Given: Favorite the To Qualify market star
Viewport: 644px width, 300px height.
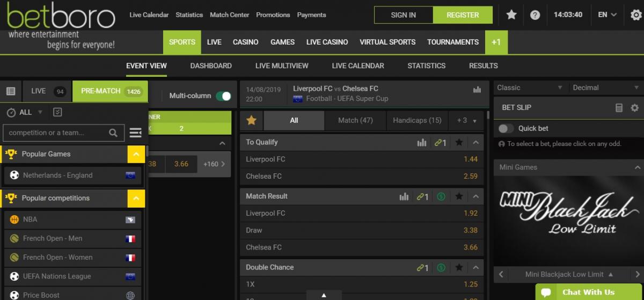Looking at the screenshot, I should point(459,142).
